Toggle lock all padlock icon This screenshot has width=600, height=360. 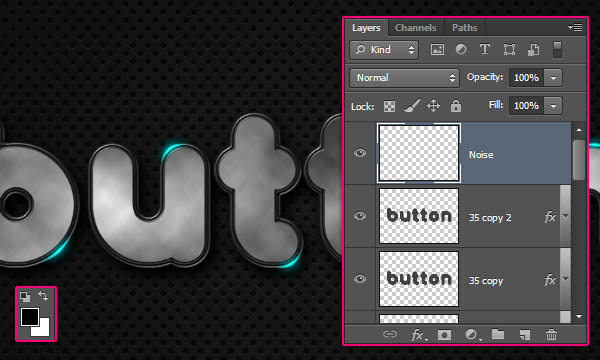point(456,106)
